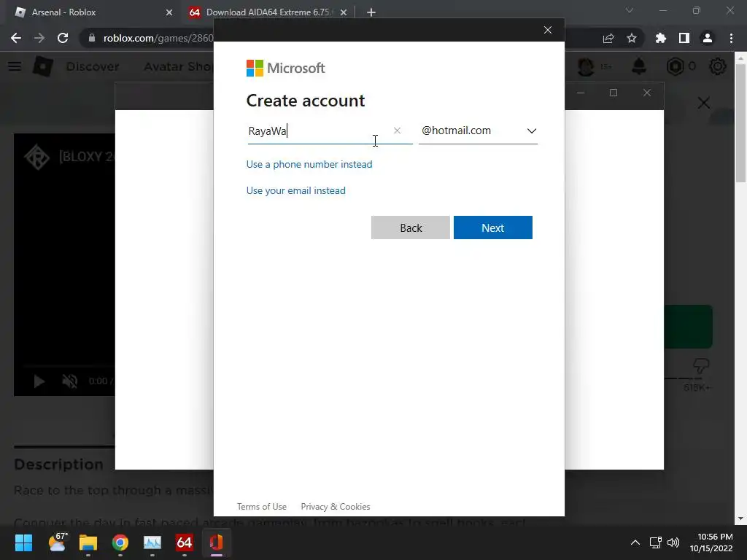
Task: Go Back in Microsoft dialog
Action: coord(410,227)
